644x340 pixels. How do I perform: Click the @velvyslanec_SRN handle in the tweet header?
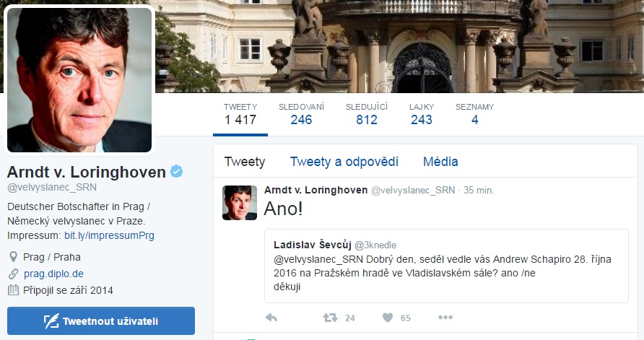[413, 190]
